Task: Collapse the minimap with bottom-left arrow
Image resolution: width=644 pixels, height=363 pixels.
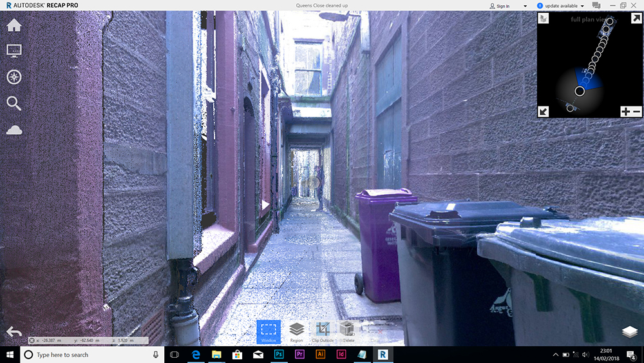Action: point(544,111)
